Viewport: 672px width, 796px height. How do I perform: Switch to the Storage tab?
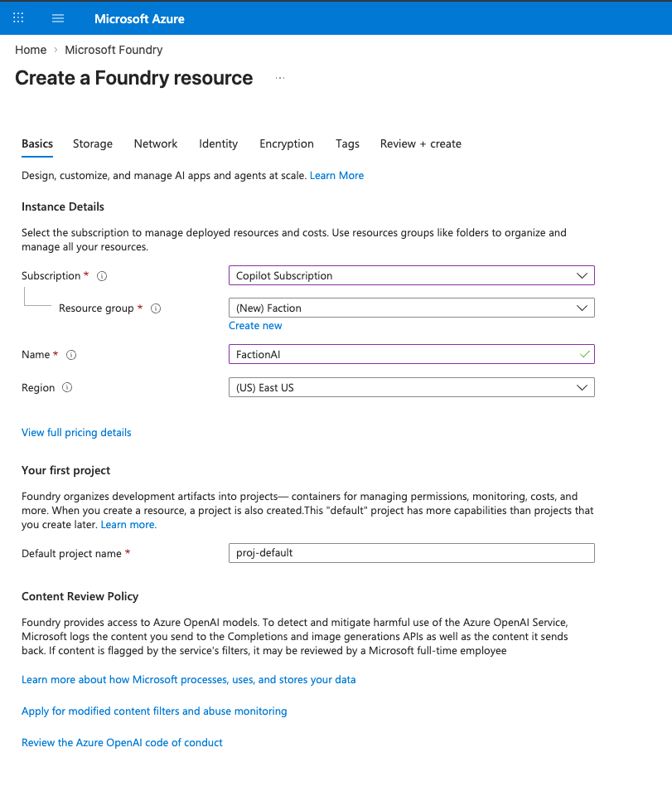coord(93,143)
